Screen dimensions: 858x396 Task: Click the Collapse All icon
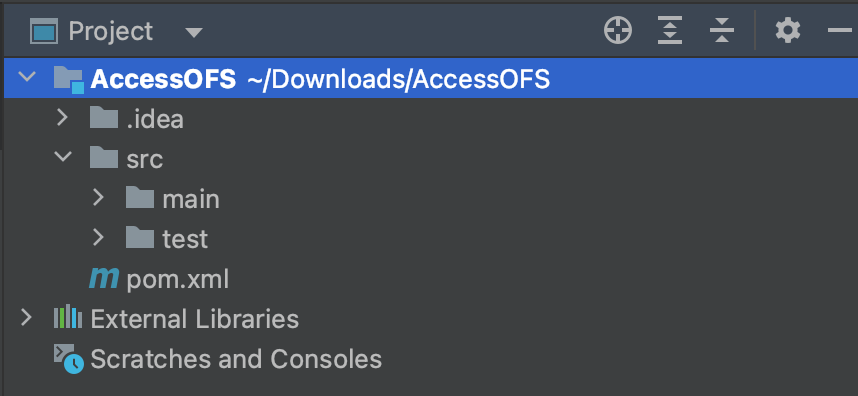pyautogui.click(x=722, y=31)
